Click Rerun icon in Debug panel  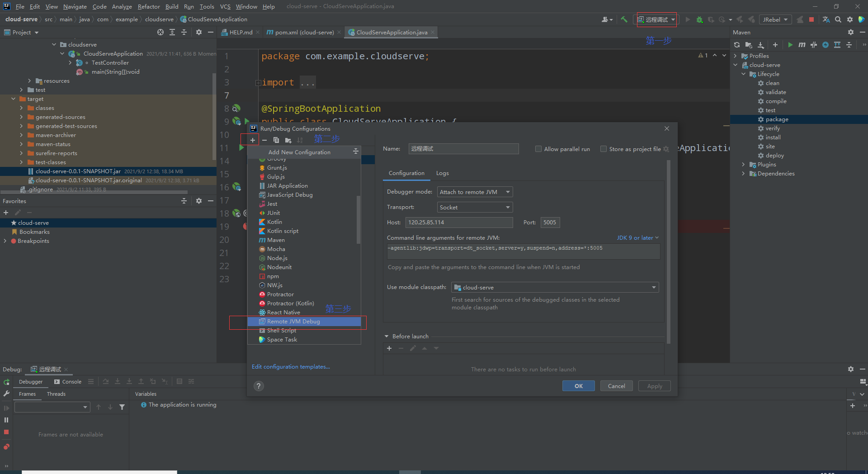click(x=6, y=382)
